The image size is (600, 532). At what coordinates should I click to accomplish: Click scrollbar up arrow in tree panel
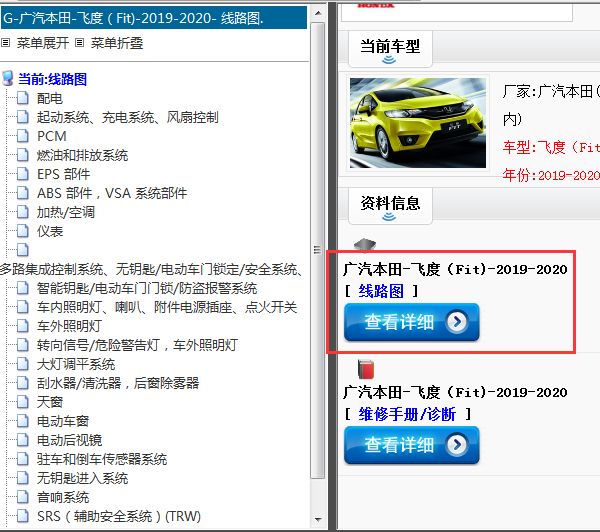(x=318, y=13)
